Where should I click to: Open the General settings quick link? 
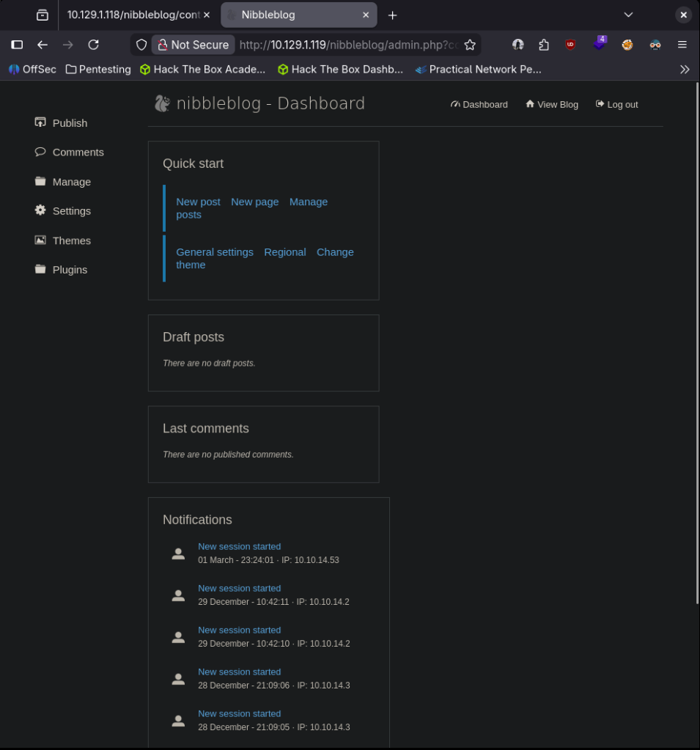click(215, 251)
